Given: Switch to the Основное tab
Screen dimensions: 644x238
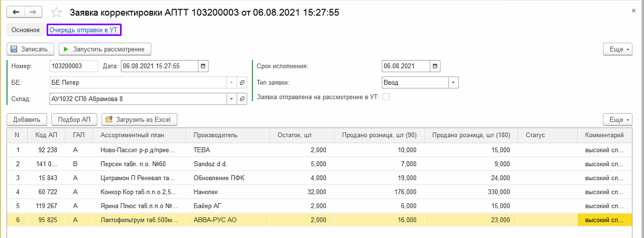Looking at the screenshot, I should pyautogui.click(x=26, y=30).
